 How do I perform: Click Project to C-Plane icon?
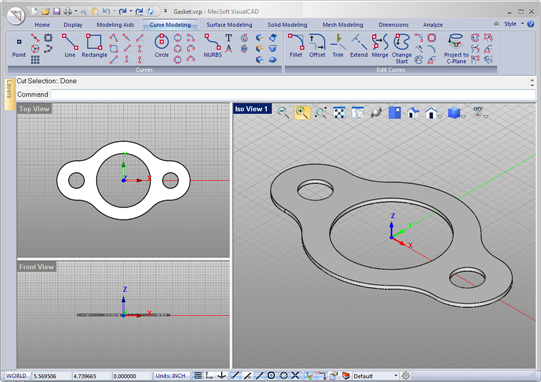[x=456, y=49]
